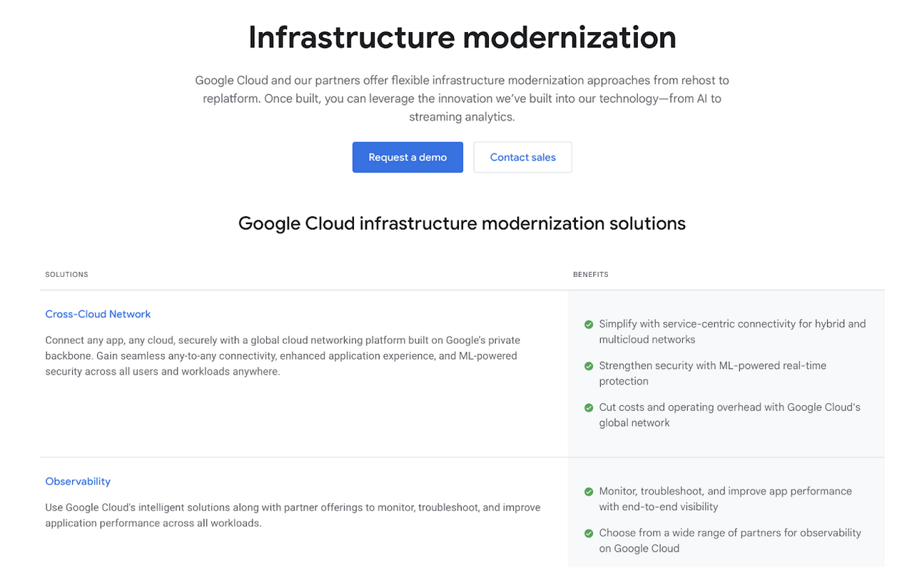Image resolution: width=912 pixels, height=588 pixels.
Task: Select the wide range of partners benefit text
Action: click(730, 540)
